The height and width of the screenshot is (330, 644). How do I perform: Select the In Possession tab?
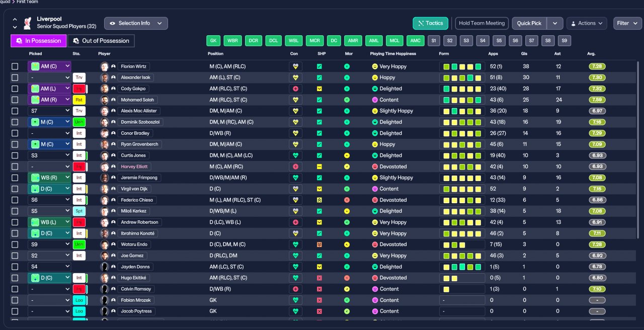[39, 41]
